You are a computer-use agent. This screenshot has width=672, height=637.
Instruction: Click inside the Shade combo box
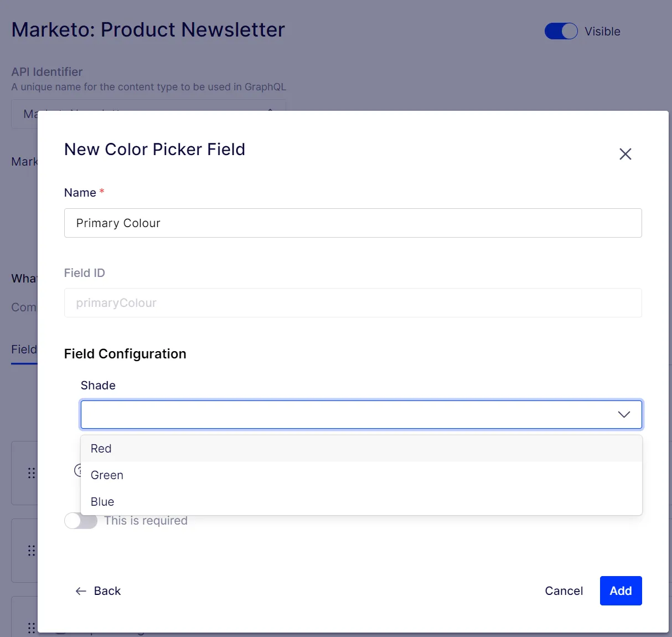tap(361, 414)
